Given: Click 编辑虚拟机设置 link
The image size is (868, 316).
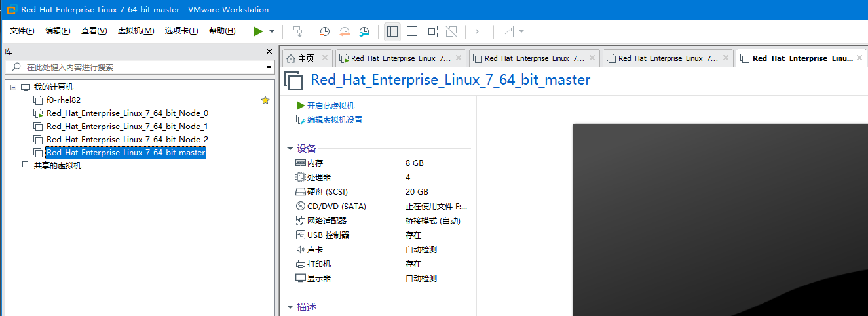Looking at the screenshot, I should (335, 120).
